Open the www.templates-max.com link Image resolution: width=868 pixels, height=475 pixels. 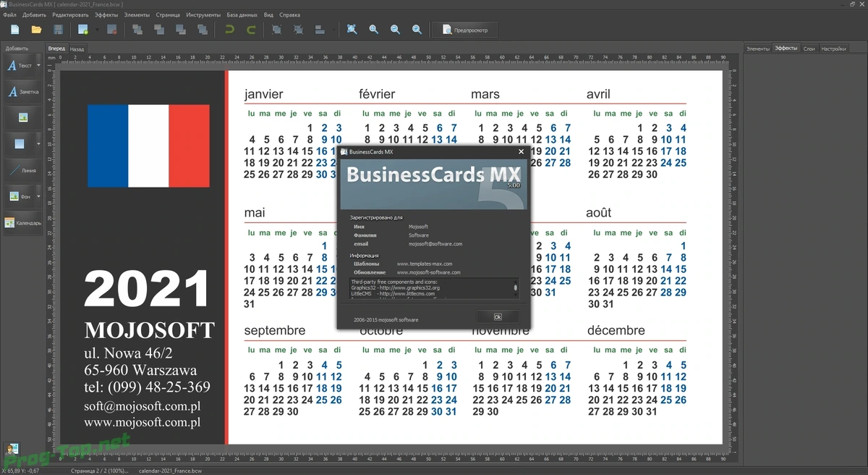point(425,264)
